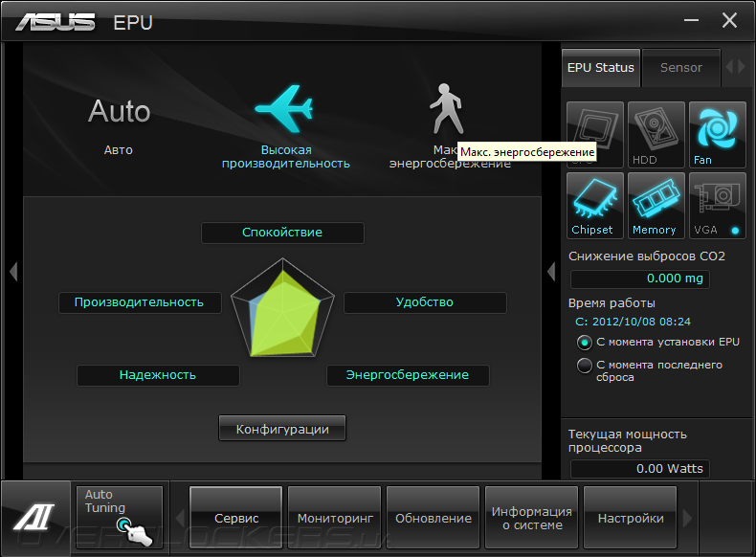Open the Сервис menu
Screen dimensions: 756x557
pos(236,517)
